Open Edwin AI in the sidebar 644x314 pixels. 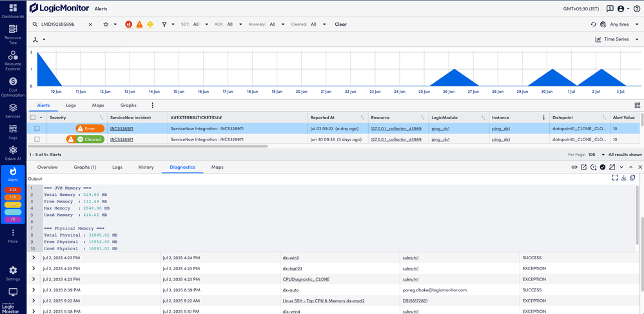click(13, 153)
